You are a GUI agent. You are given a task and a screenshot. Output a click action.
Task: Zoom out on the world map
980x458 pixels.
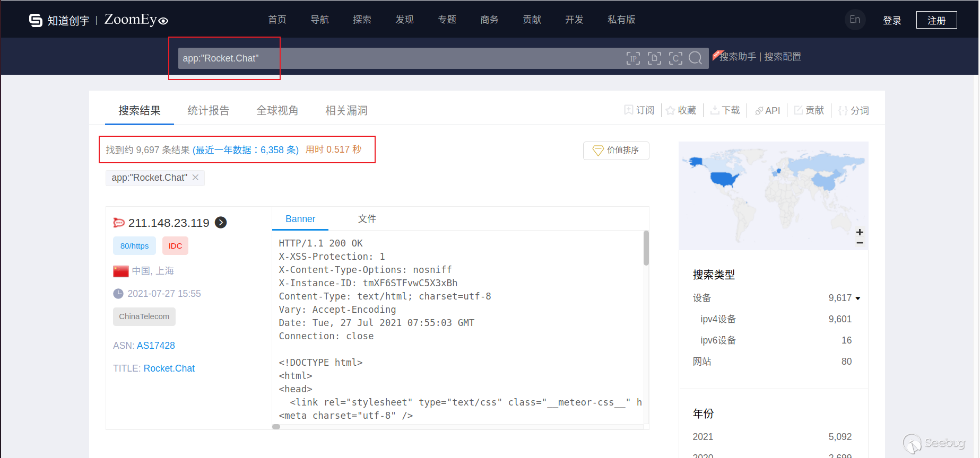pos(860,243)
